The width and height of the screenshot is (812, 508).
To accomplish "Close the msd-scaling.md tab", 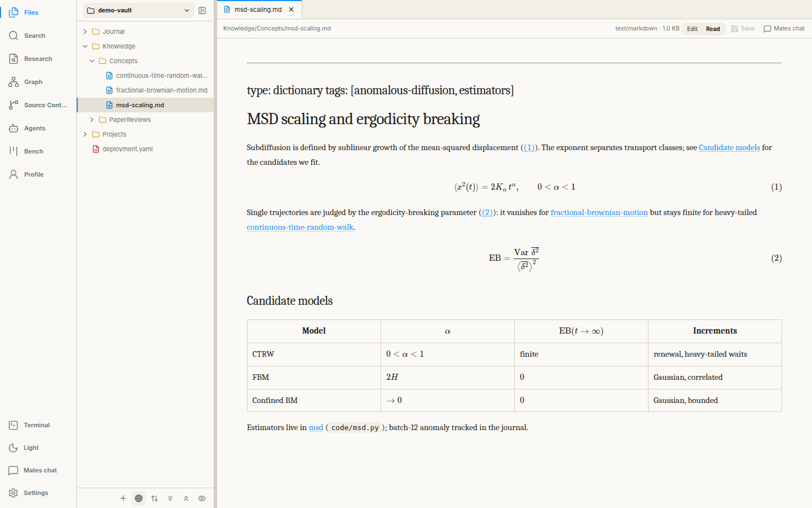I will [x=292, y=10].
